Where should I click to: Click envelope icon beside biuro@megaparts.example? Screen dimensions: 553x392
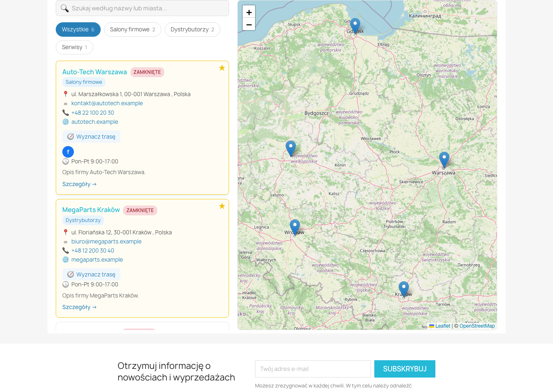click(65, 242)
